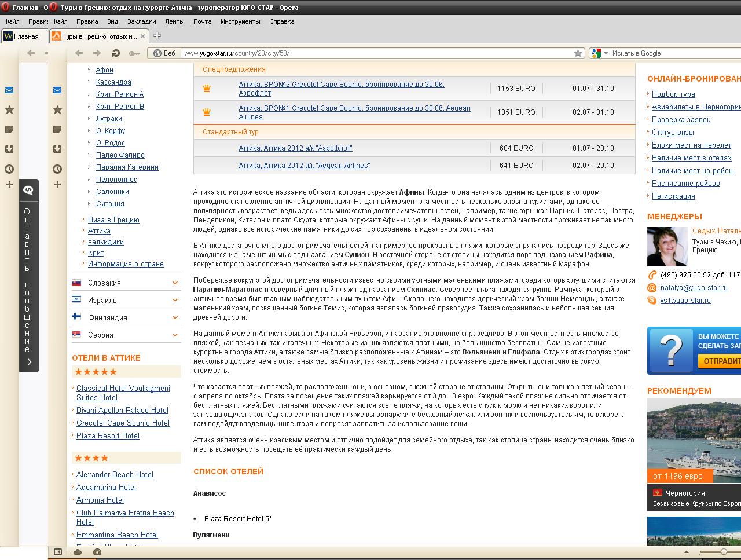Open Opera Link via the cloud icon
Image resolution: width=741 pixels, height=560 pixels.
(x=78, y=552)
